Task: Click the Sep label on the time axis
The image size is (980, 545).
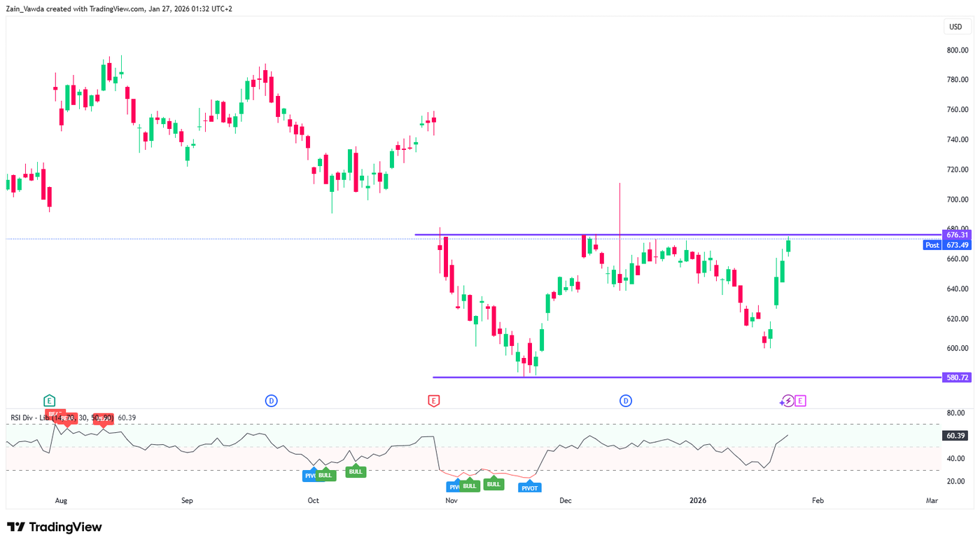Action: [x=187, y=501]
